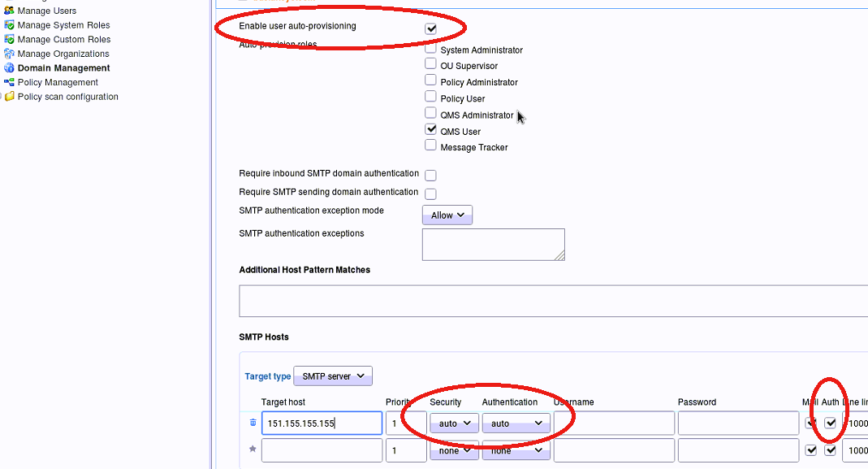868x469 pixels.
Task: Expand Security dropdown for host 151.155.155.155
Action: [454, 423]
